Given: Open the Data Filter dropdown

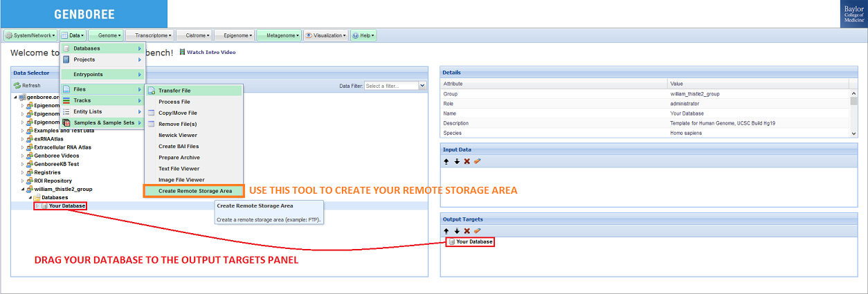Looking at the screenshot, I should [422, 86].
